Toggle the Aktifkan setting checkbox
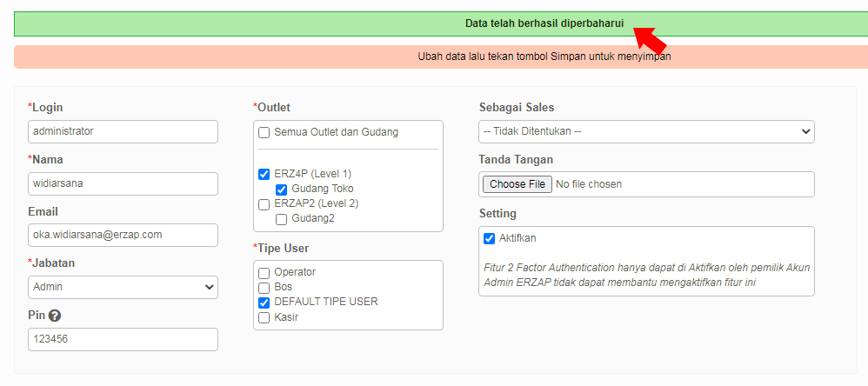Screen dimensions: 868x386 tap(489, 239)
